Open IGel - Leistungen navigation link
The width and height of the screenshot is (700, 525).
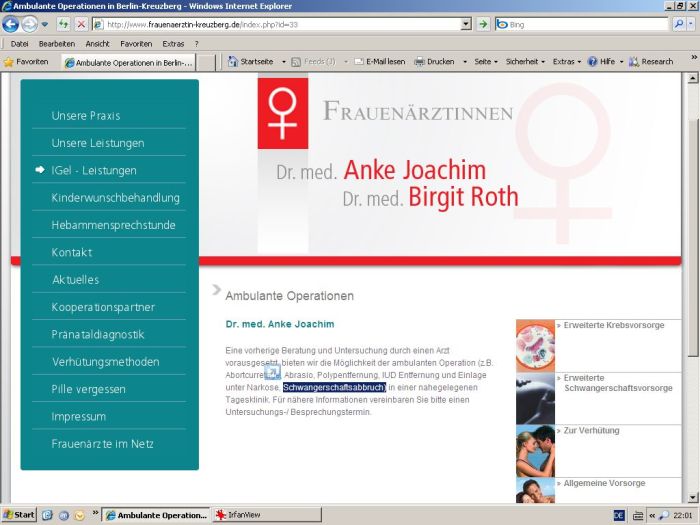click(94, 170)
